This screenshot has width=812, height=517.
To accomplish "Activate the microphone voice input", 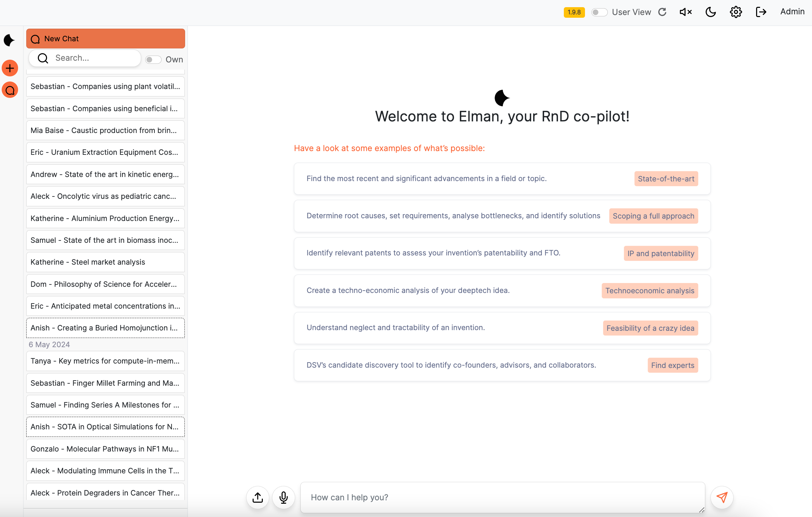I will point(284,498).
